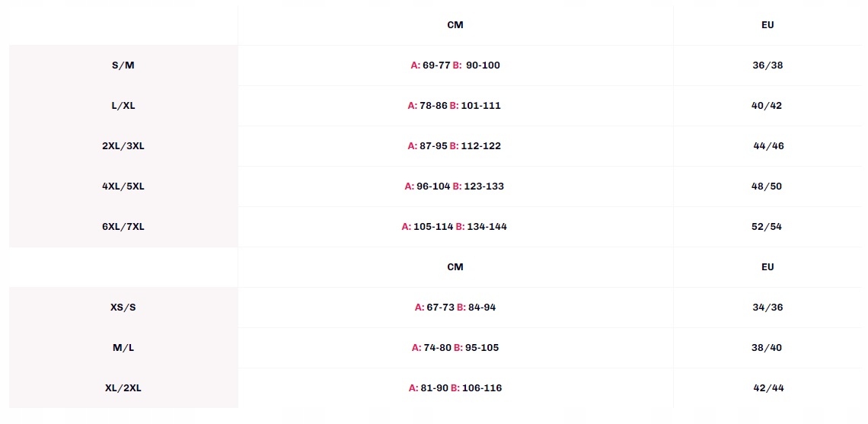
Task: Select measurements A: 81-90 B: 106-116
Action: [x=455, y=388]
